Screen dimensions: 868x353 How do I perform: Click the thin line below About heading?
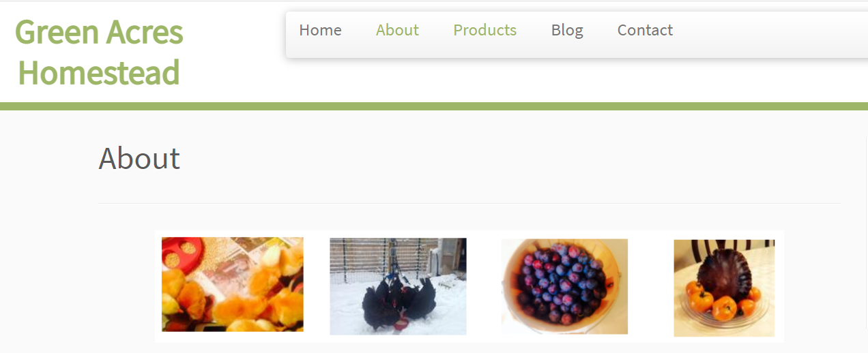[x=469, y=203]
